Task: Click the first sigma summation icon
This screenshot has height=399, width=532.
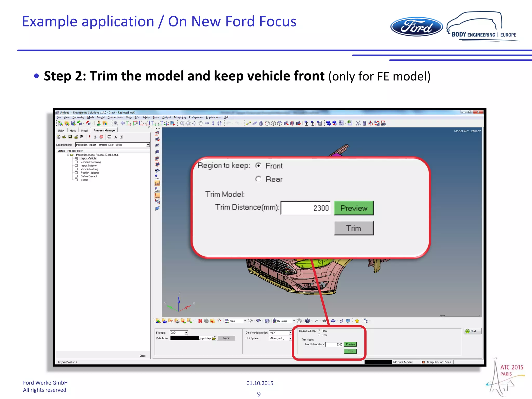Action: (x=307, y=123)
